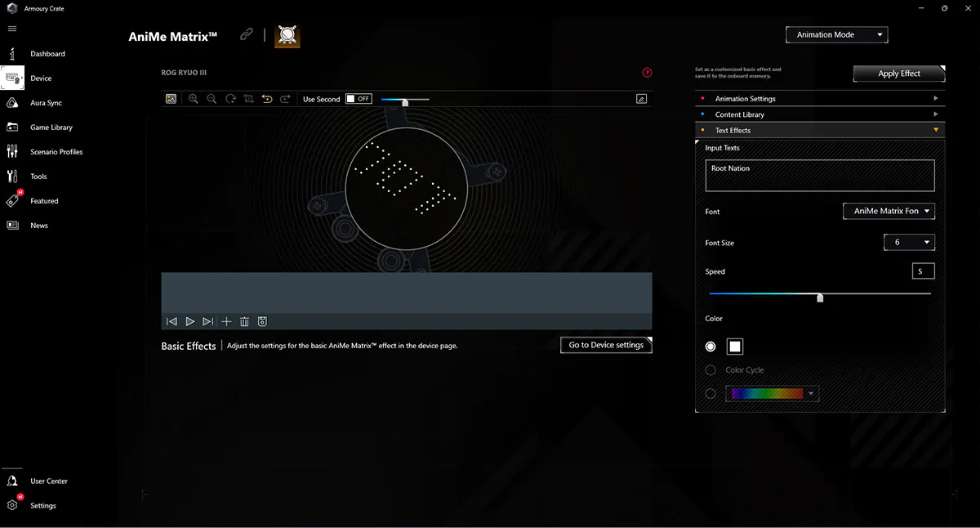The width and height of the screenshot is (980, 528).
Task: Click the save-to-device icon beside trash
Action: pos(262,322)
